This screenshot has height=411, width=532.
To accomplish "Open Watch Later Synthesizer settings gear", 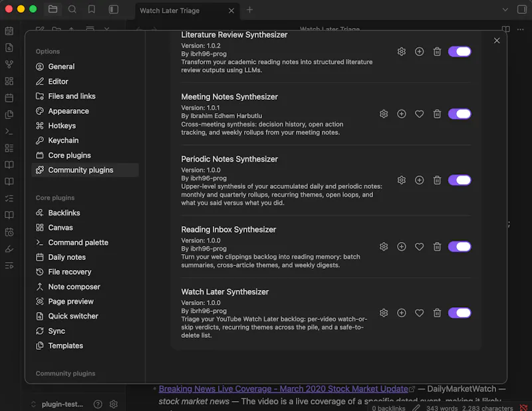I will pos(384,313).
